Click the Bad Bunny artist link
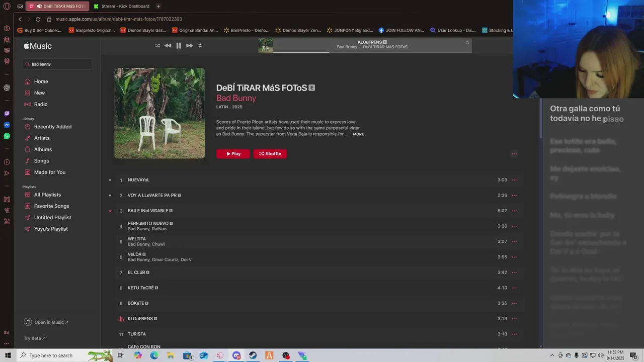644x362 pixels. (x=236, y=98)
